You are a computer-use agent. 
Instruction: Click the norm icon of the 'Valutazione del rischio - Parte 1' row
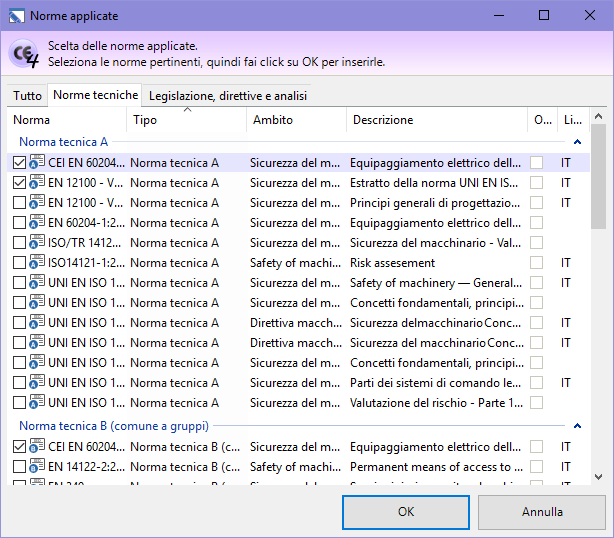(37, 401)
